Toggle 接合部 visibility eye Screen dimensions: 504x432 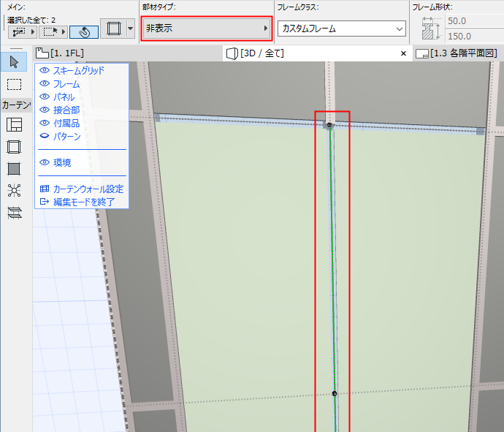45,110
